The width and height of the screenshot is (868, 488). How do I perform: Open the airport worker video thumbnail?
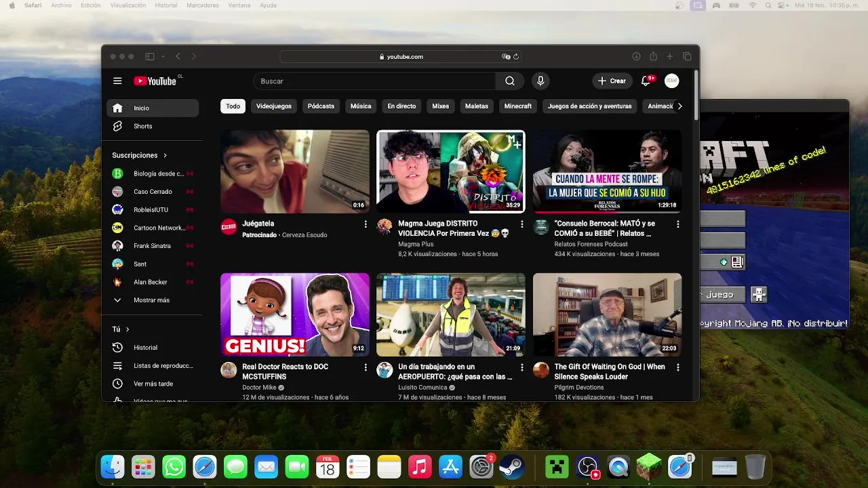tap(451, 314)
